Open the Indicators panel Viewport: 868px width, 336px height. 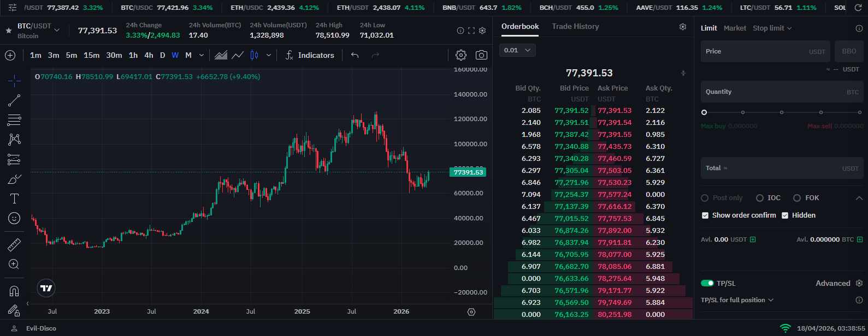point(309,55)
